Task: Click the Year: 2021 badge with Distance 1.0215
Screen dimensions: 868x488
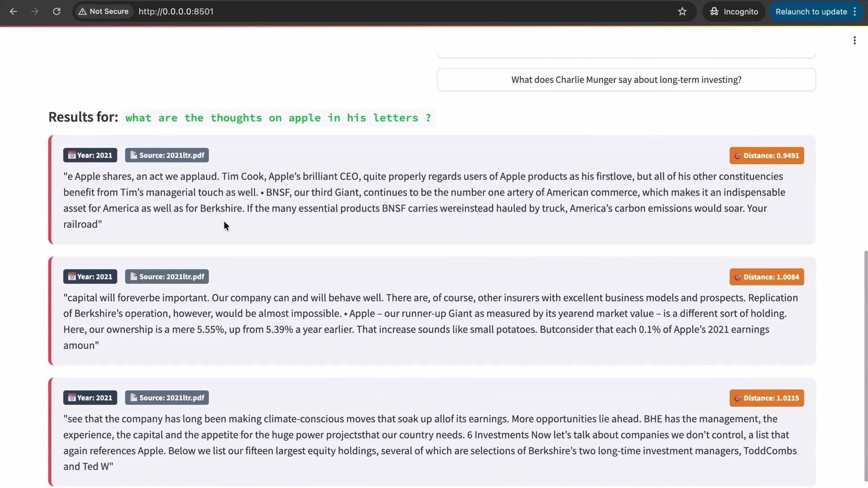Action: pyautogui.click(x=90, y=398)
